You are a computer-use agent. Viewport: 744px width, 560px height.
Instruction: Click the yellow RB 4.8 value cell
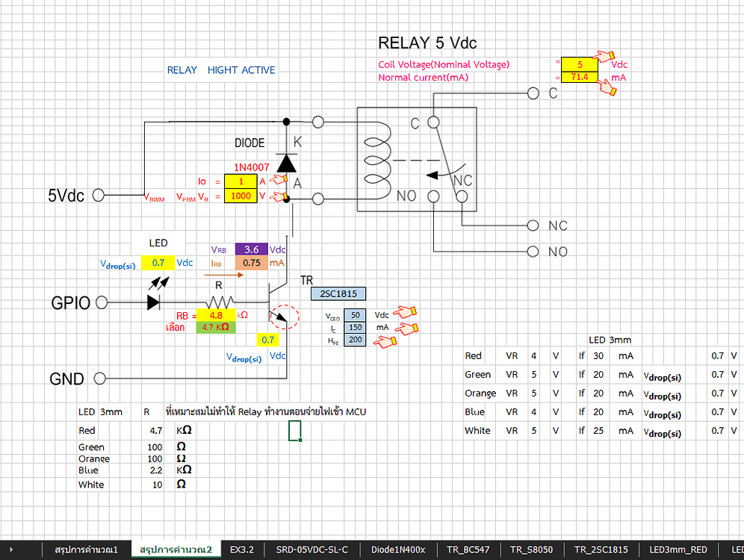pyautogui.click(x=215, y=315)
